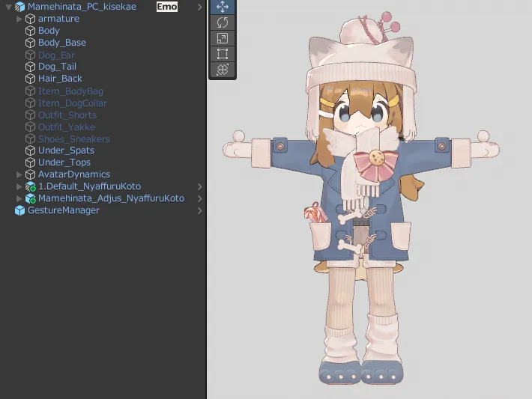
Task: Click the GestureManager prefab cube icon
Action: click(x=19, y=210)
